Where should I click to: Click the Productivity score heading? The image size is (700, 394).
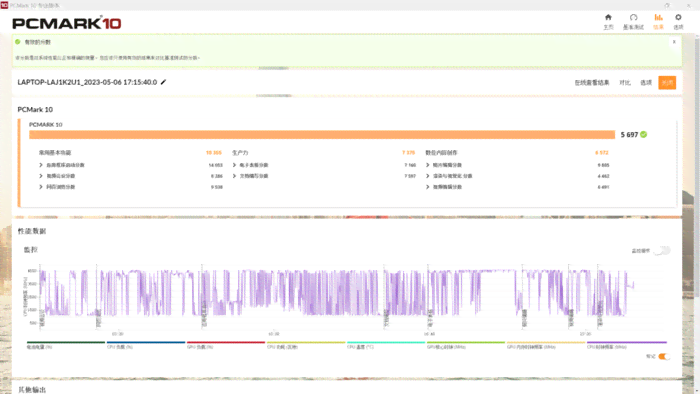pyautogui.click(x=240, y=153)
